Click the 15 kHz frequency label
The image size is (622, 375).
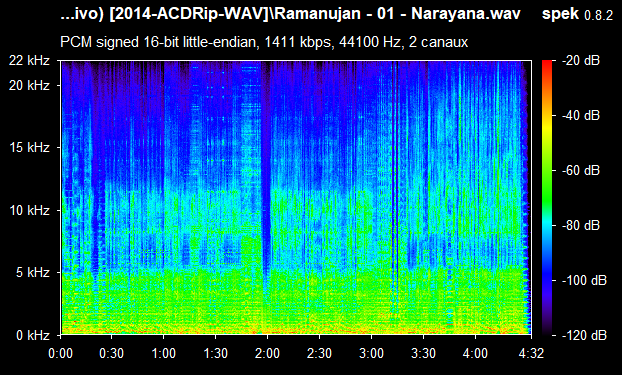(29, 148)
